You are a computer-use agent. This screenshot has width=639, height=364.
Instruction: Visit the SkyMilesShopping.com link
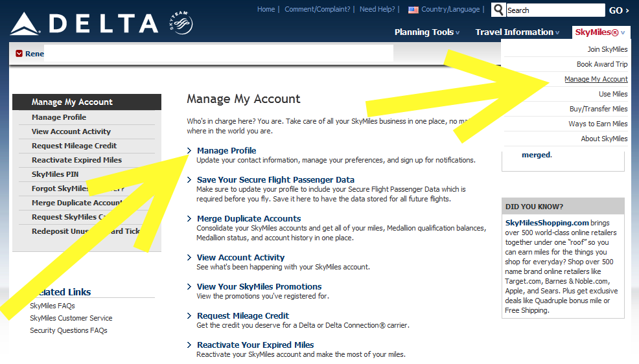547,223
